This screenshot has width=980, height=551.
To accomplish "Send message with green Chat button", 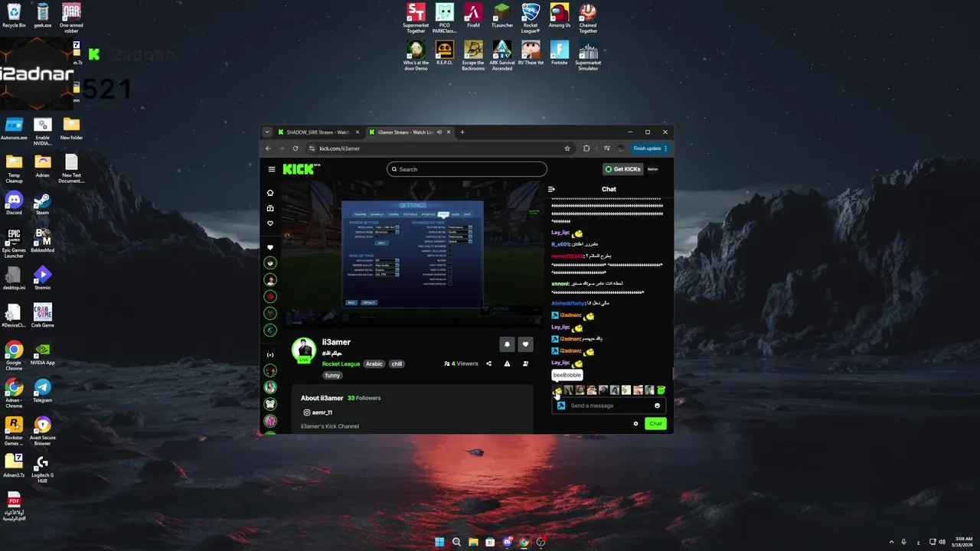I will pos(655,423).
